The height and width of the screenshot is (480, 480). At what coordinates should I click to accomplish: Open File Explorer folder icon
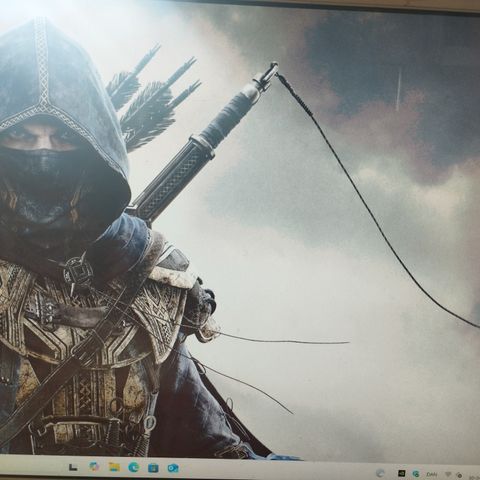[x=114, y=467]
